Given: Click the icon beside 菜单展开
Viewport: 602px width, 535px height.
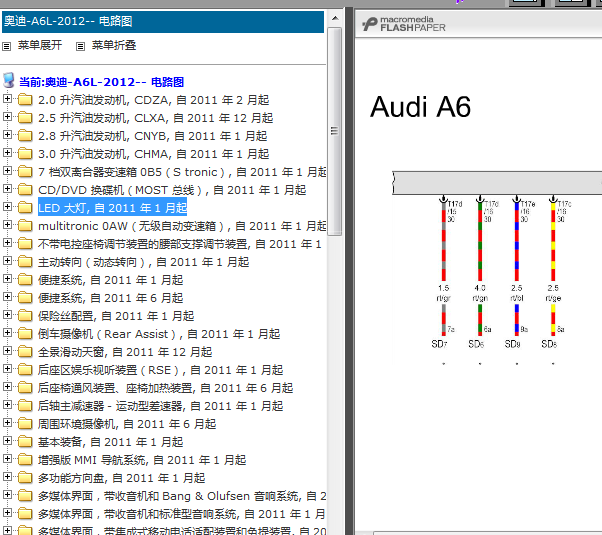Looking at the screenshot, I should click(x=7, y=46).
